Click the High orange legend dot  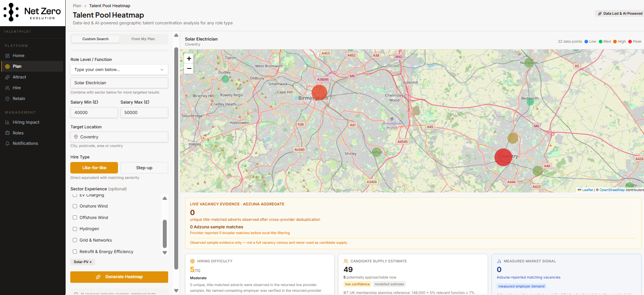click(x=615, y=42)
